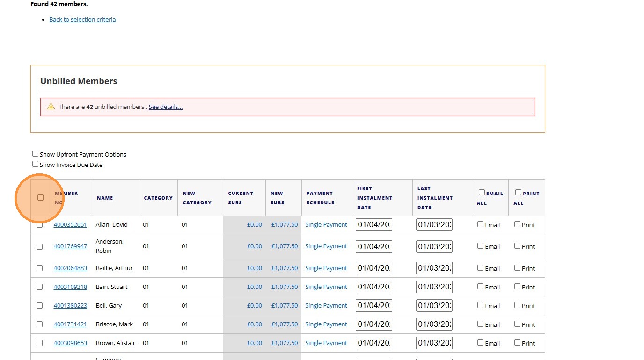Screen dimensions: 644x360
Task: Select the row checkbox for Briscoe, Mark
Action: pyautogui.click(x=39, y=324)
